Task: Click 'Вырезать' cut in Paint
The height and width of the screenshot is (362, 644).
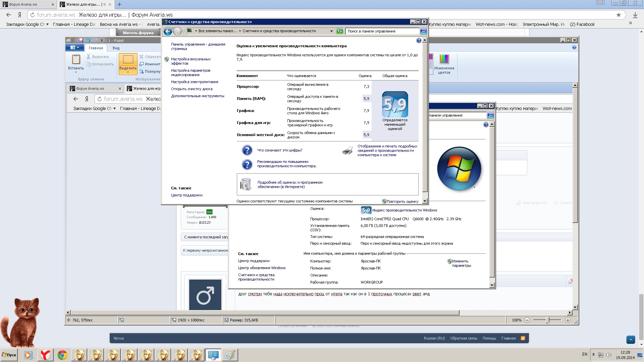Action: (x=98, y=57)
